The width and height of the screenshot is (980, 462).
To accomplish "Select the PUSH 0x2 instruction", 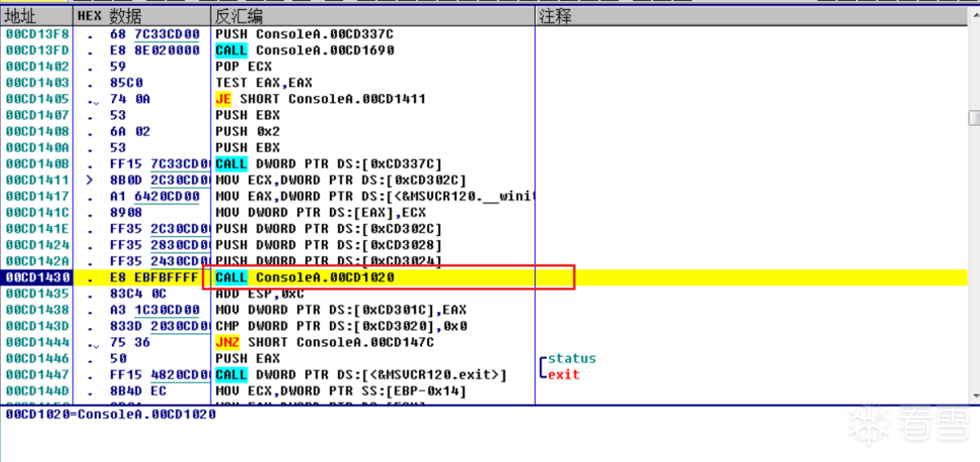I will [247, 131].
